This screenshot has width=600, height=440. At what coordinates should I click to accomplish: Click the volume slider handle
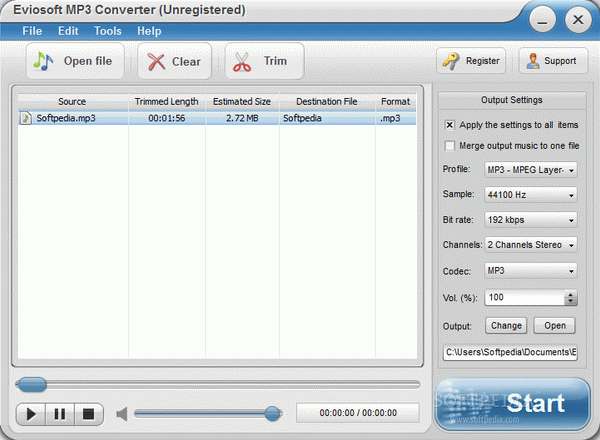272,414
